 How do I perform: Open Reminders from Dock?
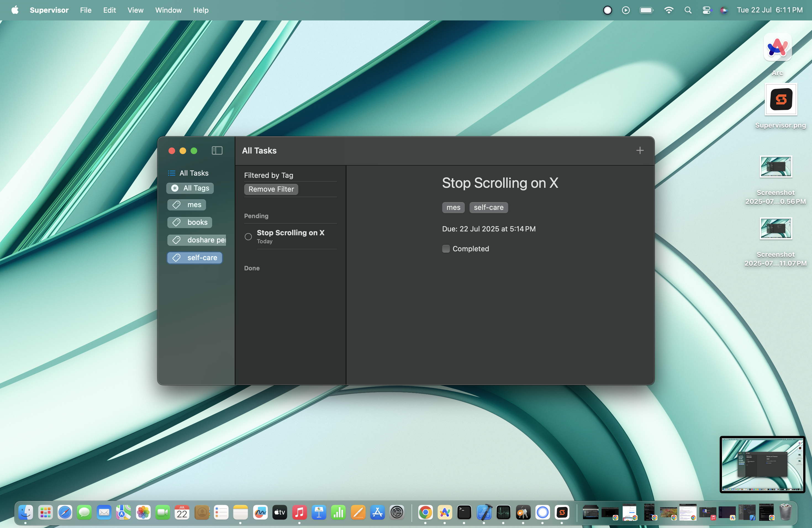(x=221, y=512)
